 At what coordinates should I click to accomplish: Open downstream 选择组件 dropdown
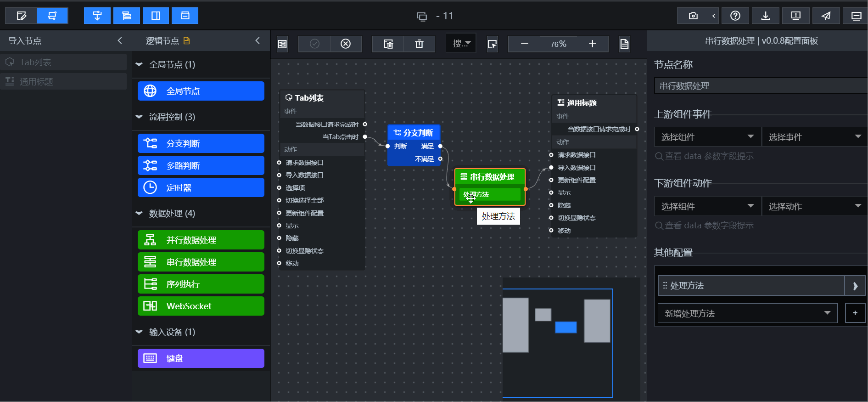tap(707, 206)
